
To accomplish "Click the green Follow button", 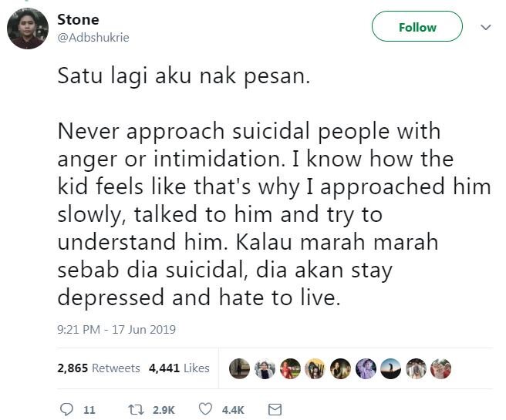I will pos(417,26).
